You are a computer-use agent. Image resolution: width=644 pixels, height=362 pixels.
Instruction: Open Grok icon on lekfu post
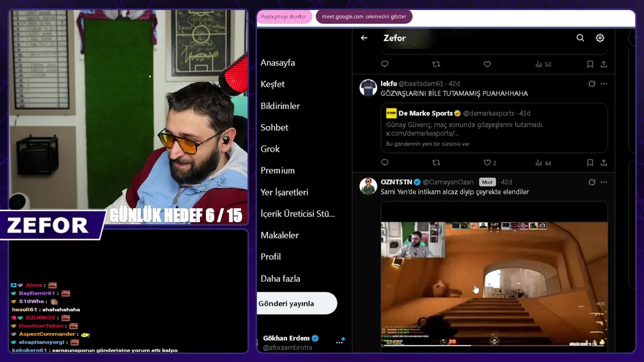point(592,83)
